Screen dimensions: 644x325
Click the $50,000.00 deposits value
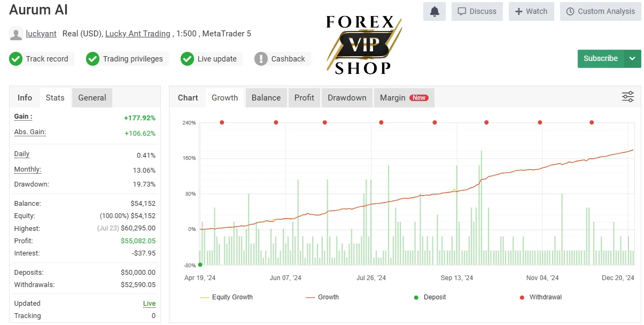click(x=138, y=273)
